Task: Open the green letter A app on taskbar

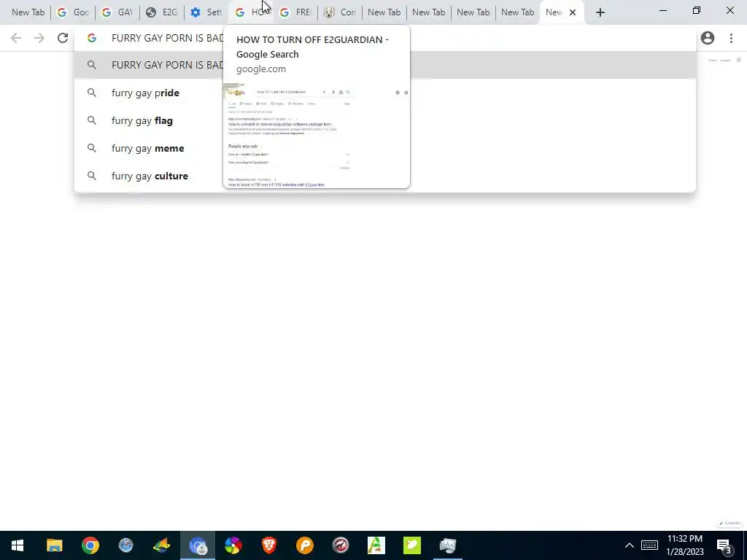Action: (x=376, y=545)
